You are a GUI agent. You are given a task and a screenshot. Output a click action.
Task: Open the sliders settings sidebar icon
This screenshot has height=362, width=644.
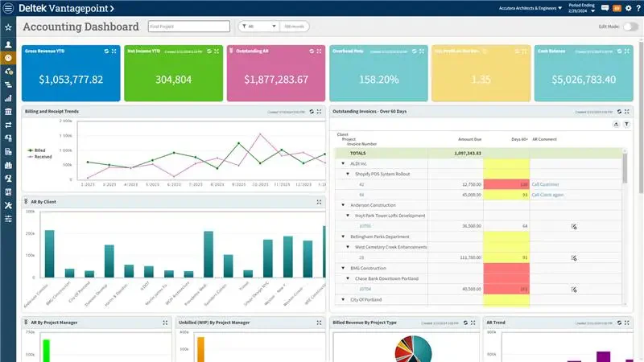(x=8, y=219)
